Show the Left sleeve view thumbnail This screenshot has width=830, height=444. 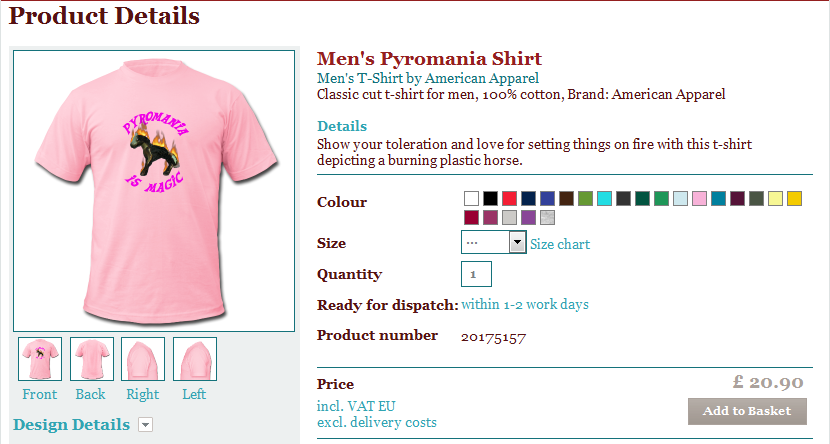(194, 359)
